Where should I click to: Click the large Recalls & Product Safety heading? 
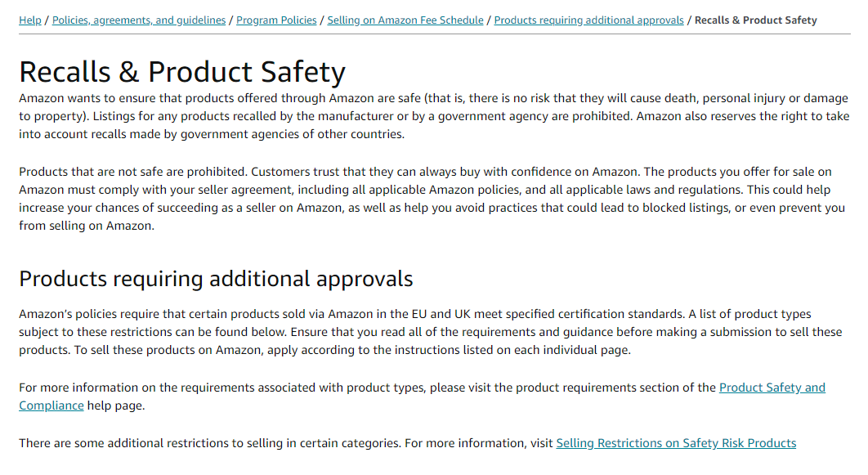point(182,72)
